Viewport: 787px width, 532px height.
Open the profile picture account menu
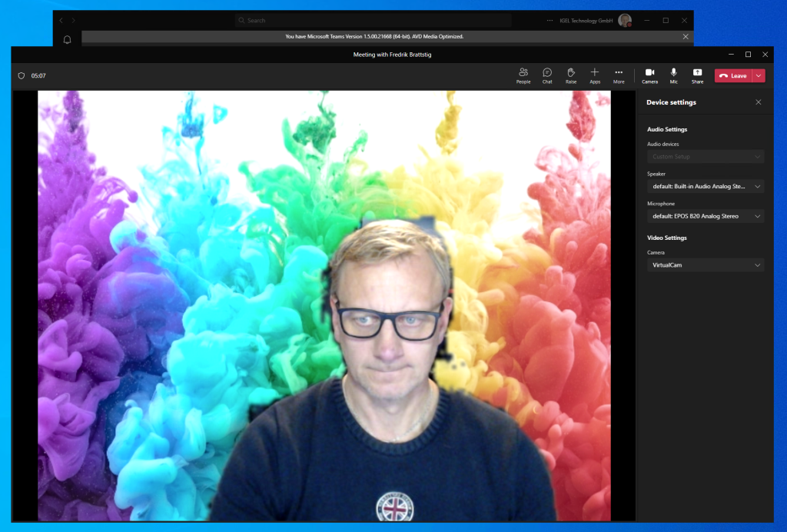pyautogui.click(x=625, y=20)
